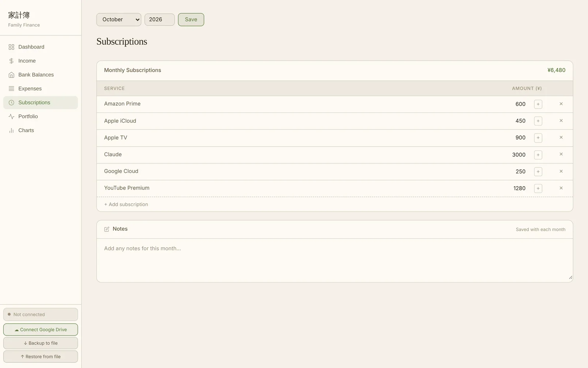Remove the Amazon Prime subscription
Image resolution: width=588 pixels, height=368 pixels.
point(561,104)
